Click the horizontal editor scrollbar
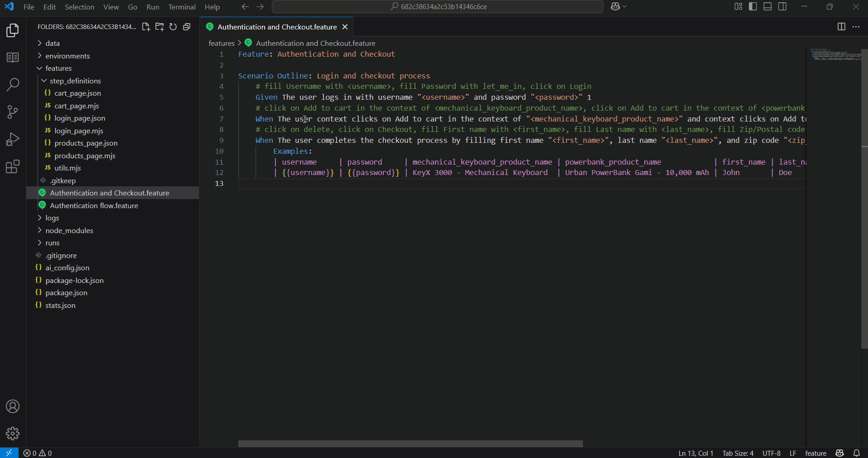The height and width of the screenshot is (458, 868). coord(410,443)
